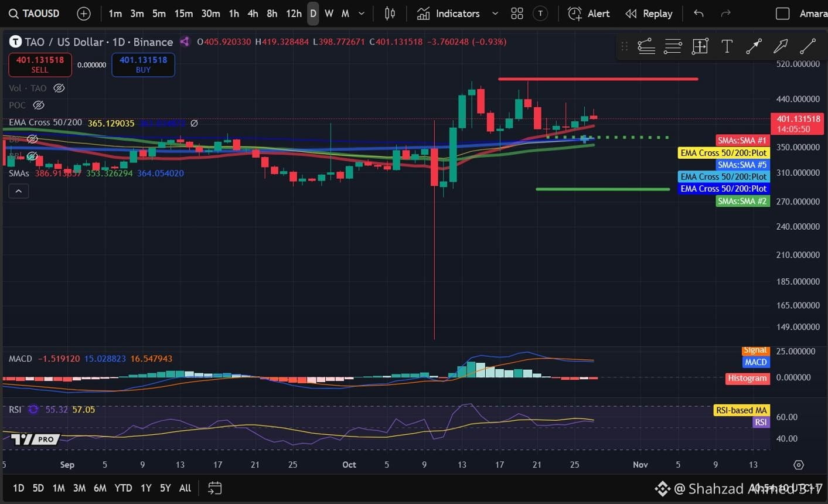Choose the 15m interval

click(x=183, y=13)
